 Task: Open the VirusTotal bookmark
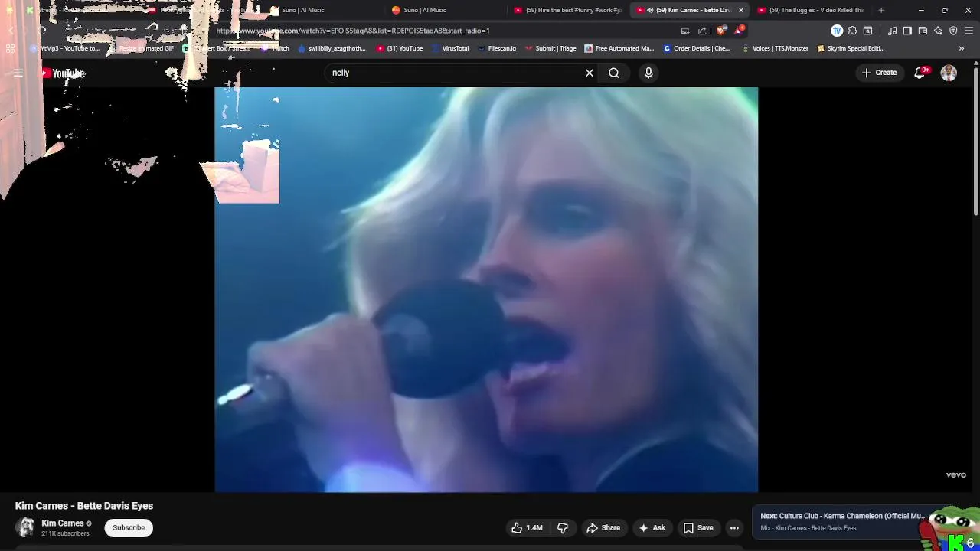pyautogui.click(x=450, y=48)
